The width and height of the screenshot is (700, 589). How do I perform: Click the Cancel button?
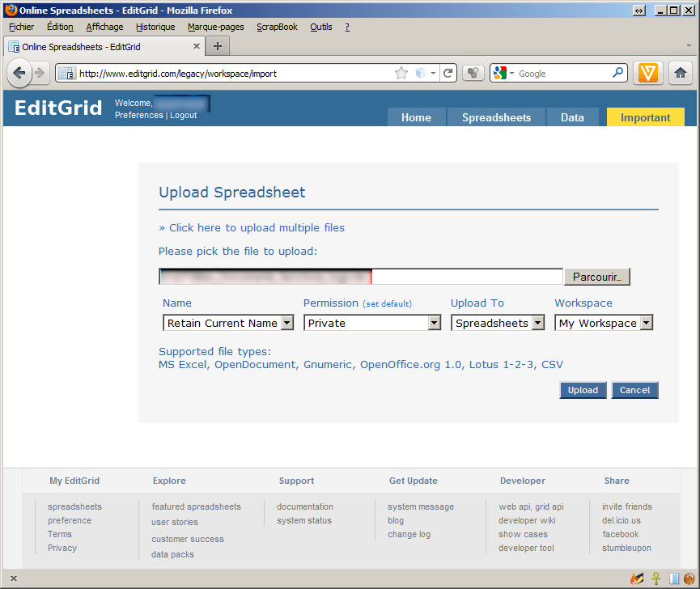click(634, 390)
